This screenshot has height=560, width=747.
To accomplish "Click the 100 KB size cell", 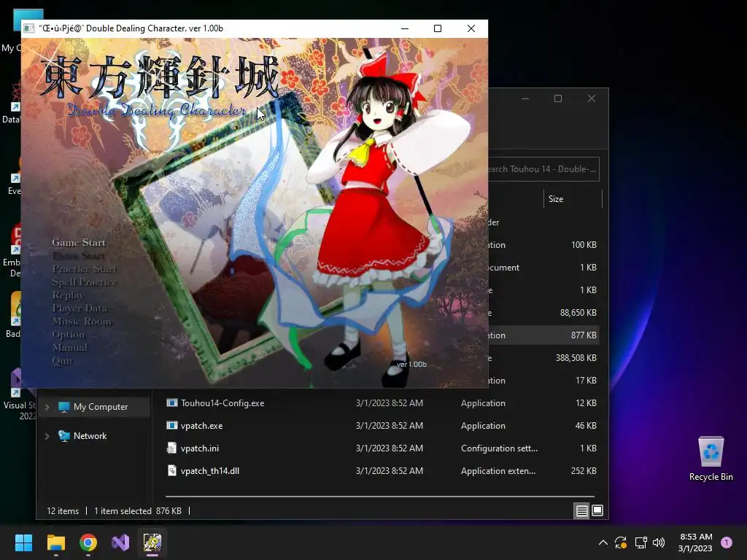I will tap(584, 245).
